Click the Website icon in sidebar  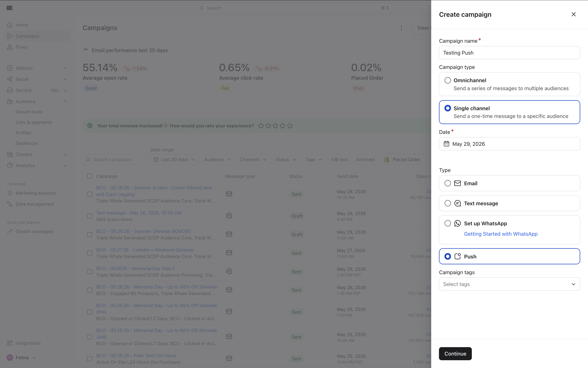pyautogui.click(x=10, y=68)
